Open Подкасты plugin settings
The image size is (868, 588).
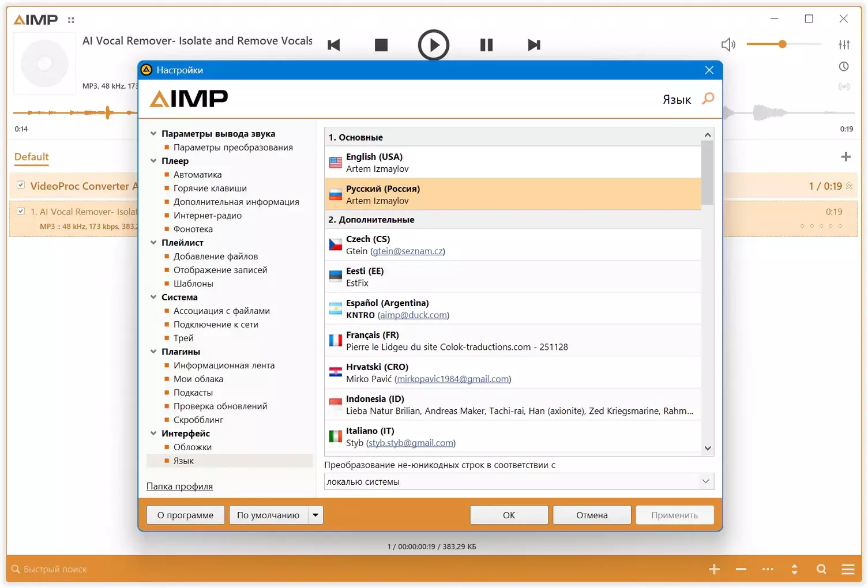193,393
